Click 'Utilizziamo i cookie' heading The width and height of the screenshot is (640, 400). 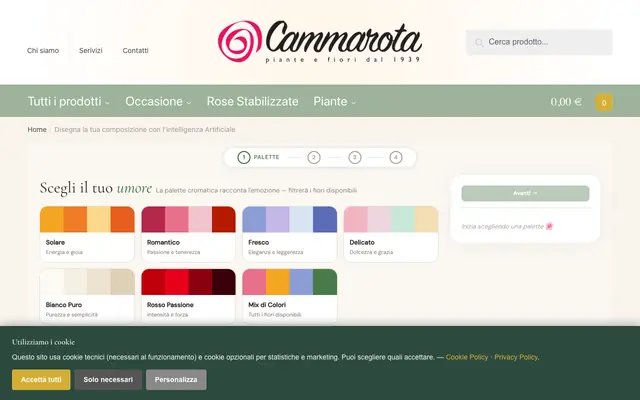[43, 342]
